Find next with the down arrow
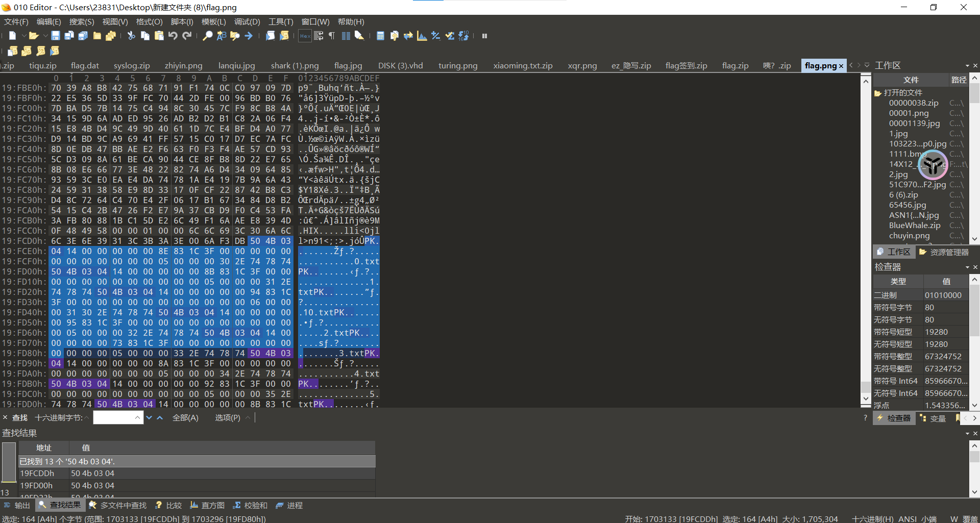 click(149, 417)
